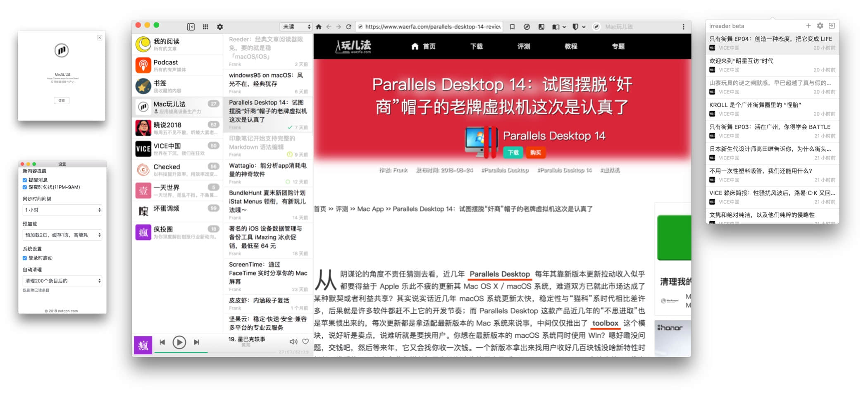Screen dimensions: 868x396
Task: Select the 晓说2018 feed
Action: click(x=177, y=128)
